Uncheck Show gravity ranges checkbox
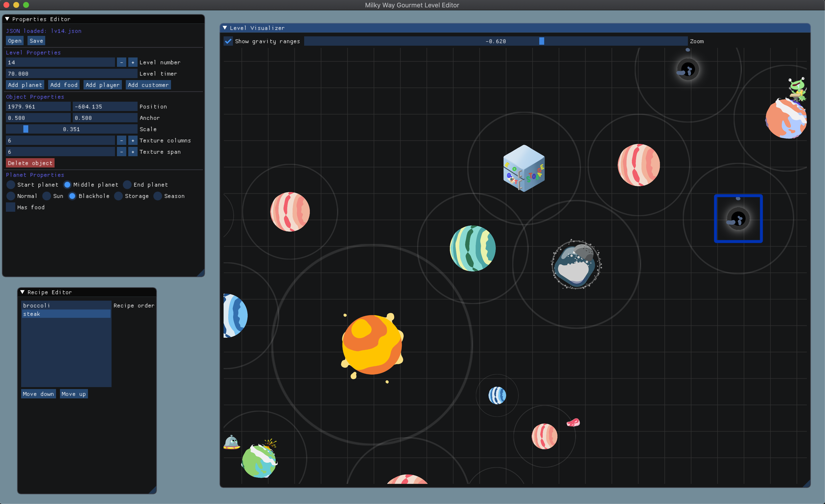Screen dimensions: 825x504 [x=228, y=41]
